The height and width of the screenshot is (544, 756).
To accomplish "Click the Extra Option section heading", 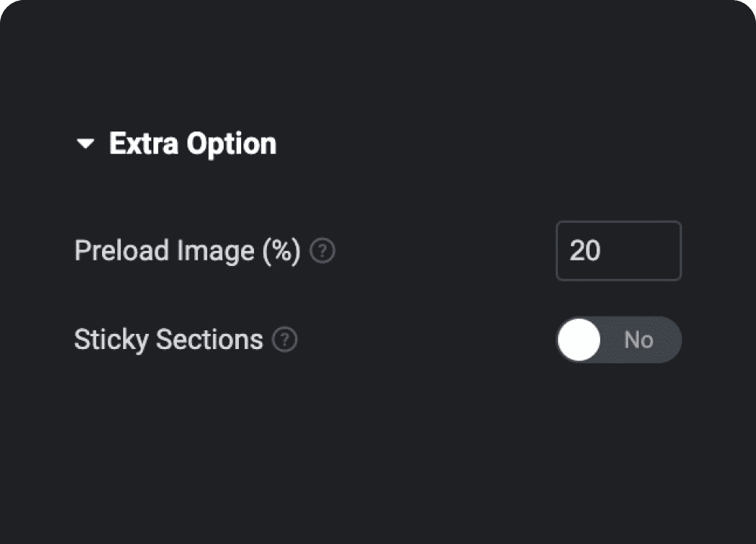I will pos(192,144).
